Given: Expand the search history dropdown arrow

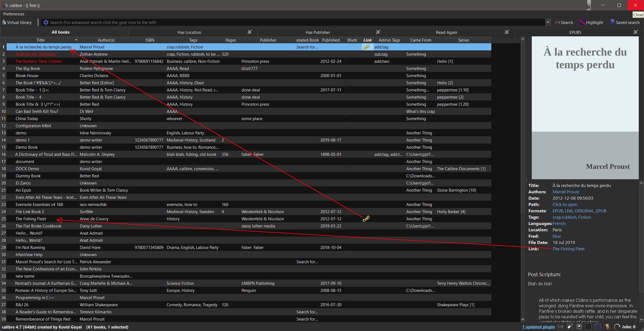Looking at the screenshot, I should [x=548, y=23].
